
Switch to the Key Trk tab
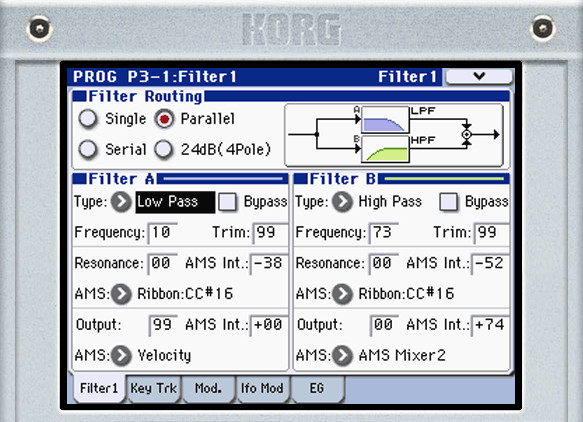coord(154,389)
